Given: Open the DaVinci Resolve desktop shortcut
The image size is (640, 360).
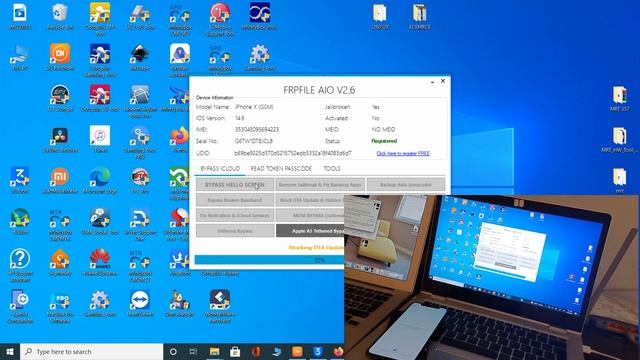Looking at the screenshot, I should tap(60, 140).
